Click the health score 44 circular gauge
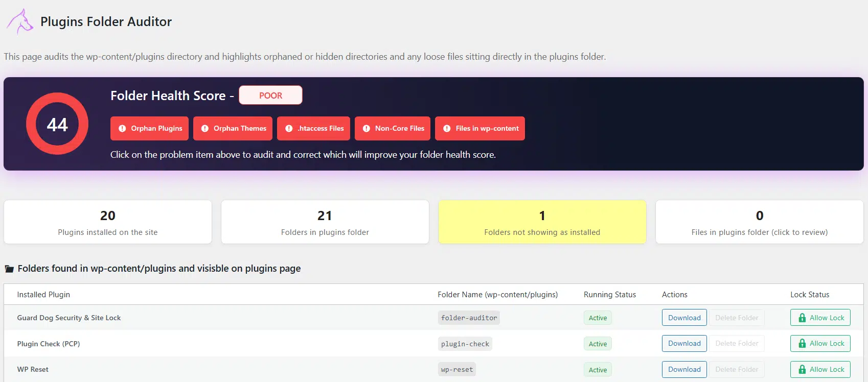This screenshot has height=382, width=868. click(x=57, y=124)
